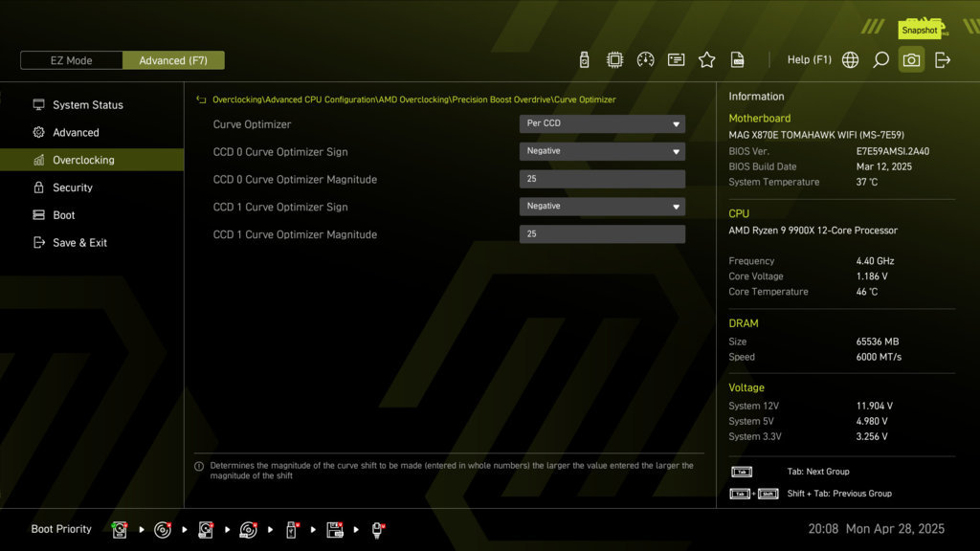Click the CPU chip icon in top toolbar
The image size is (980, 551).
pyautogui.click(x=614, y=60)
